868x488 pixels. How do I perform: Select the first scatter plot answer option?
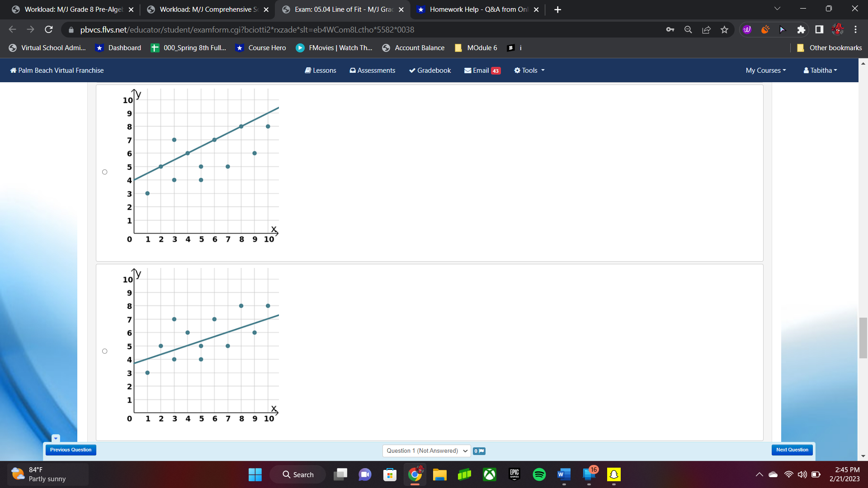[x=105, y=172]
